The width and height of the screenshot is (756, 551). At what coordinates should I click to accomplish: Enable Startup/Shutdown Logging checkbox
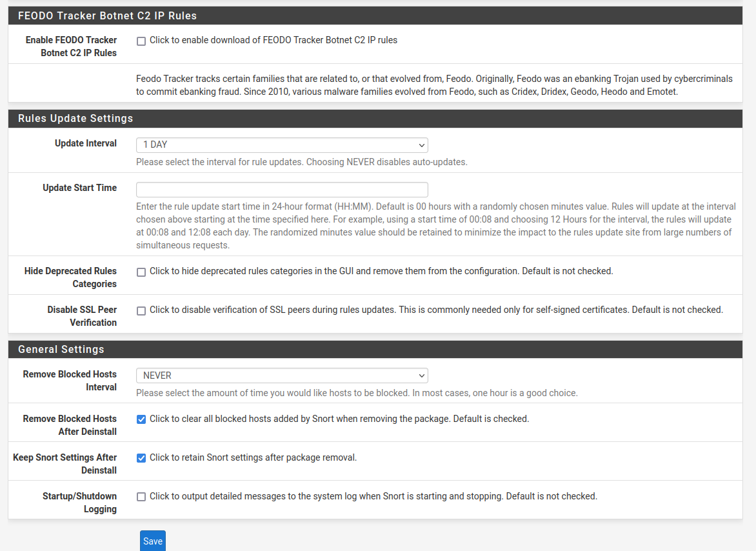tap(141, 497)
